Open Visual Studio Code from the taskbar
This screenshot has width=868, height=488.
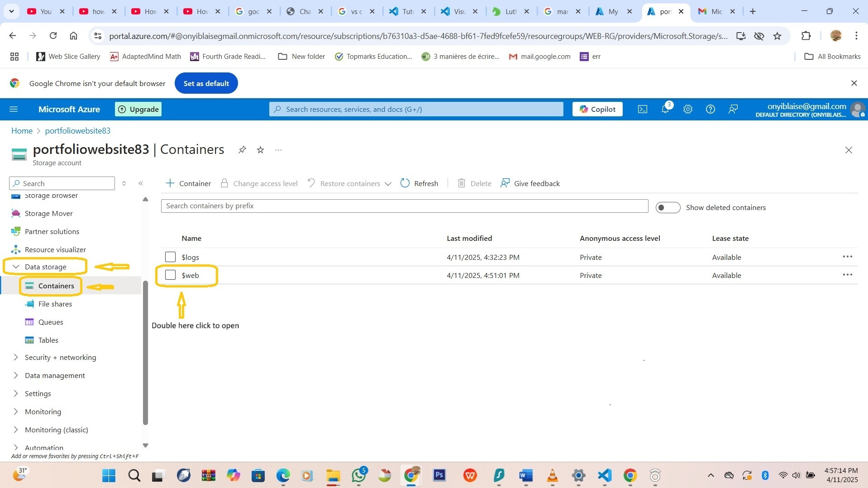[605, 475]
